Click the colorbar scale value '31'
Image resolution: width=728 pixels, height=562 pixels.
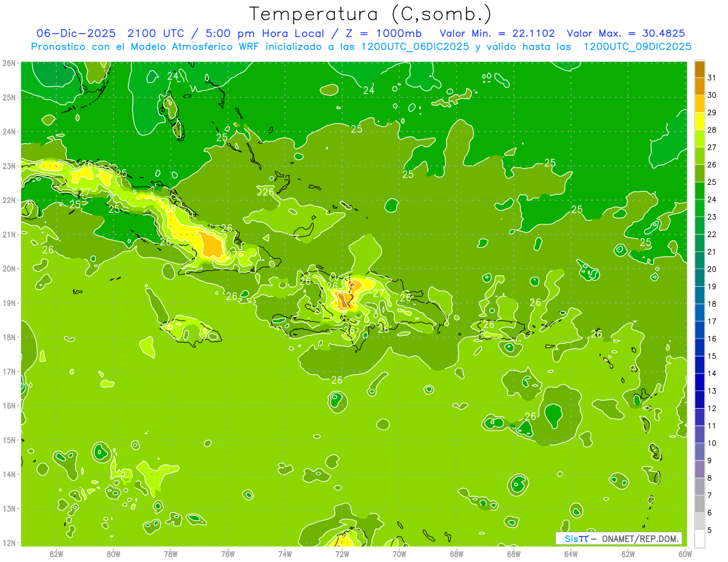(x=712, y=78)
